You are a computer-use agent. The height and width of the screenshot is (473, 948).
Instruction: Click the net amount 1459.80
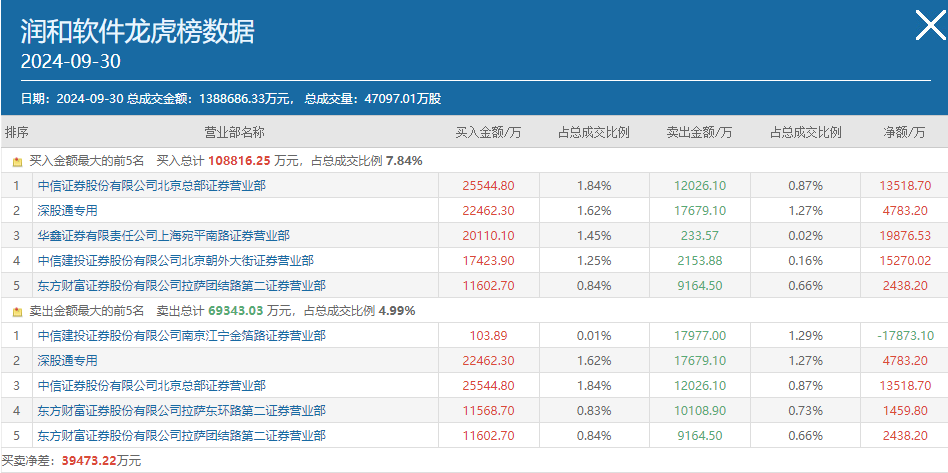point(904,411)
